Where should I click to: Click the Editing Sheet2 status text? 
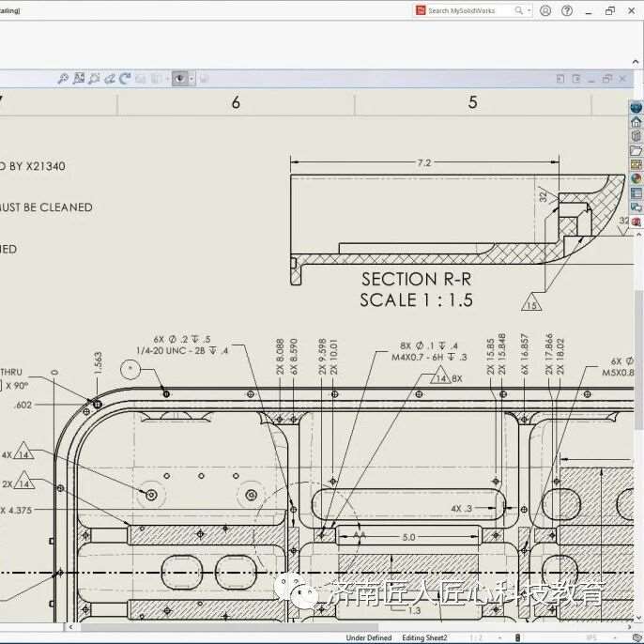(x=424, y=637)
